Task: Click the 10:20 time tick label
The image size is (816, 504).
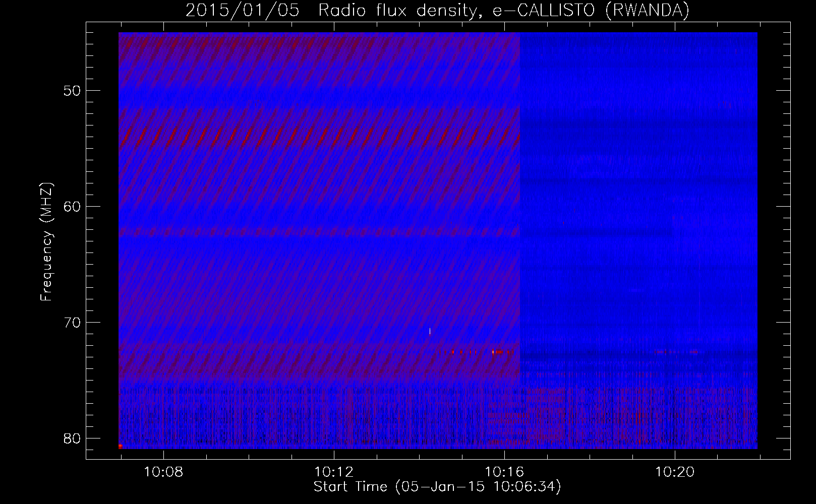Action: point(675,472)
